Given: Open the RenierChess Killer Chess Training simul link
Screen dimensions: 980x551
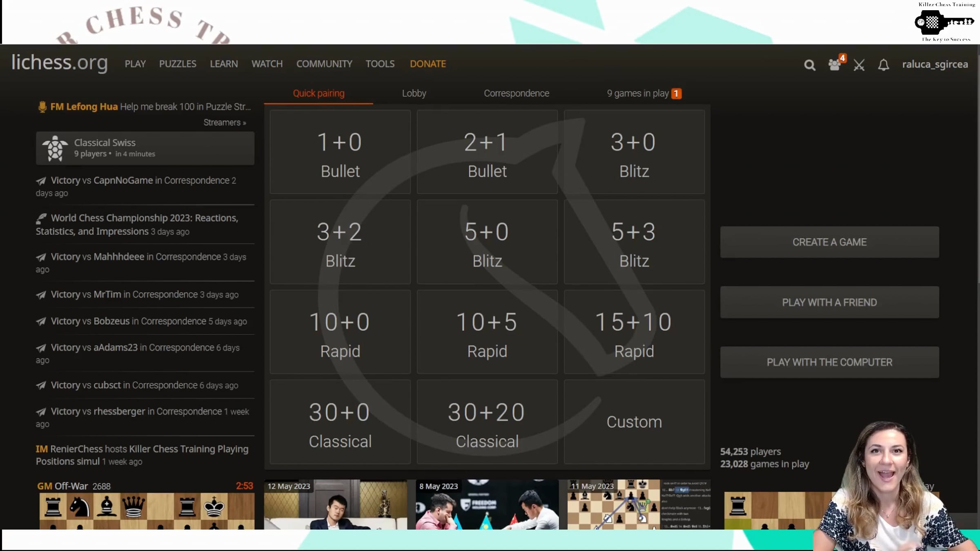Looking at the screenshot, I should coord(142,455).
